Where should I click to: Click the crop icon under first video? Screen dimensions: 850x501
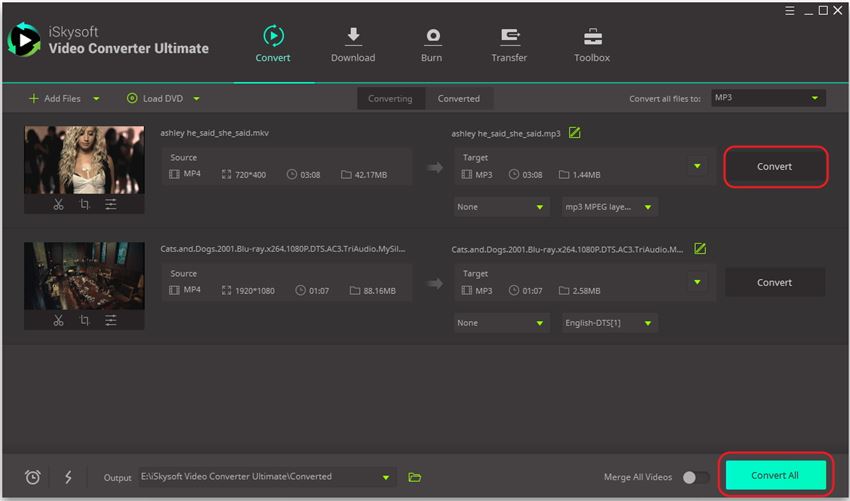[84, 204]
